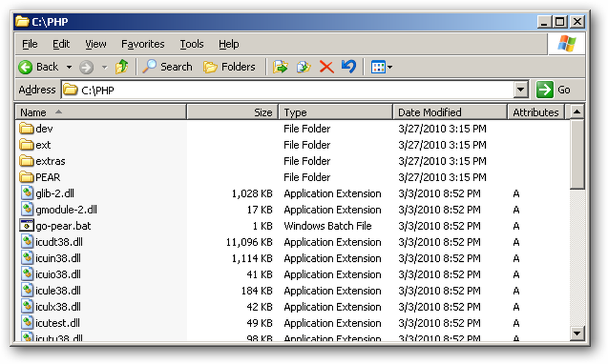This screenshot has width=608, height=364.
Task: Select the iculx38.dll file icon
Action: pos(27,307)
